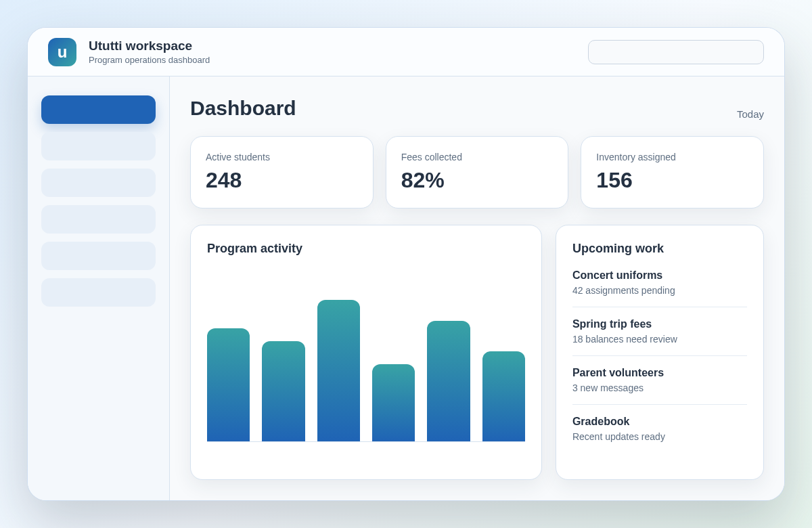Screen dimensions: 812x528
Task: Click '3 new messages' text
Action: (x=608, y=388)
